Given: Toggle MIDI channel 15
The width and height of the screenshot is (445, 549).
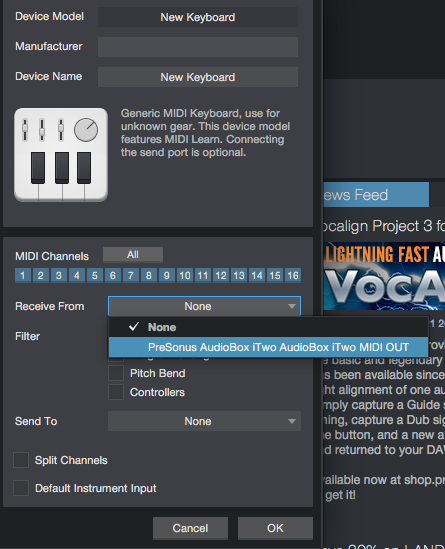Looking at the screenshot, I should [x=275, y=276].
